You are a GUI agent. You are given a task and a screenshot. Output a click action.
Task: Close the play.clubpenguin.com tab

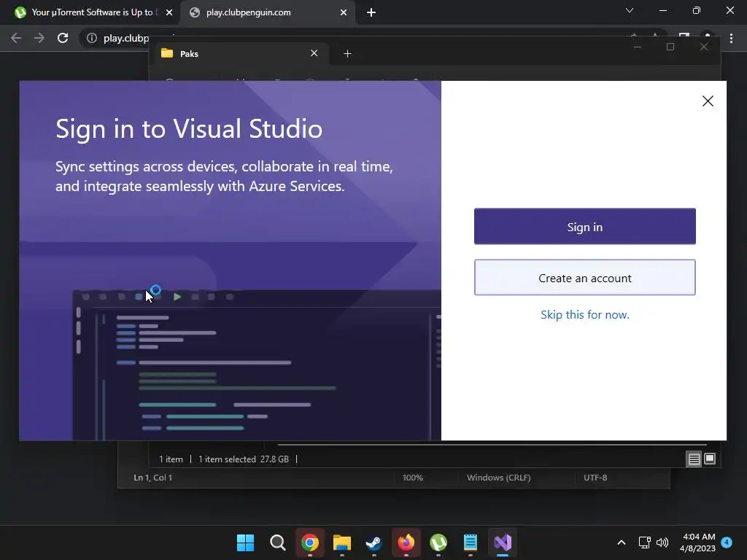click(x=344, y=13)
